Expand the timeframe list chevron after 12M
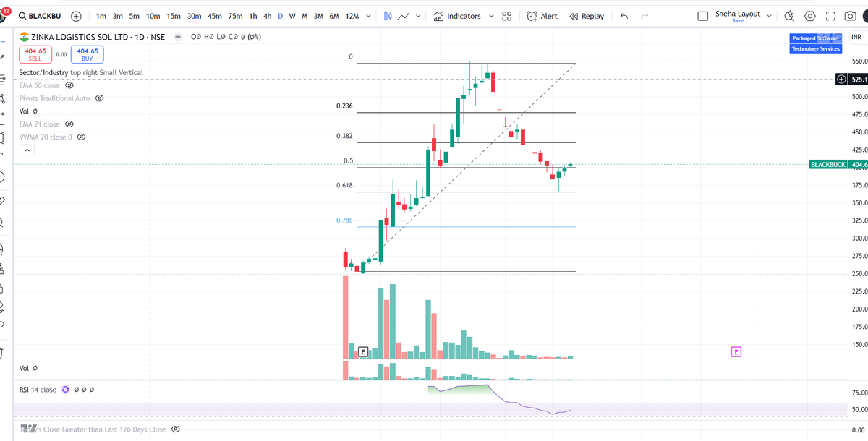The width and height of the screenshot is (868, 441). (x=369, y=16)
